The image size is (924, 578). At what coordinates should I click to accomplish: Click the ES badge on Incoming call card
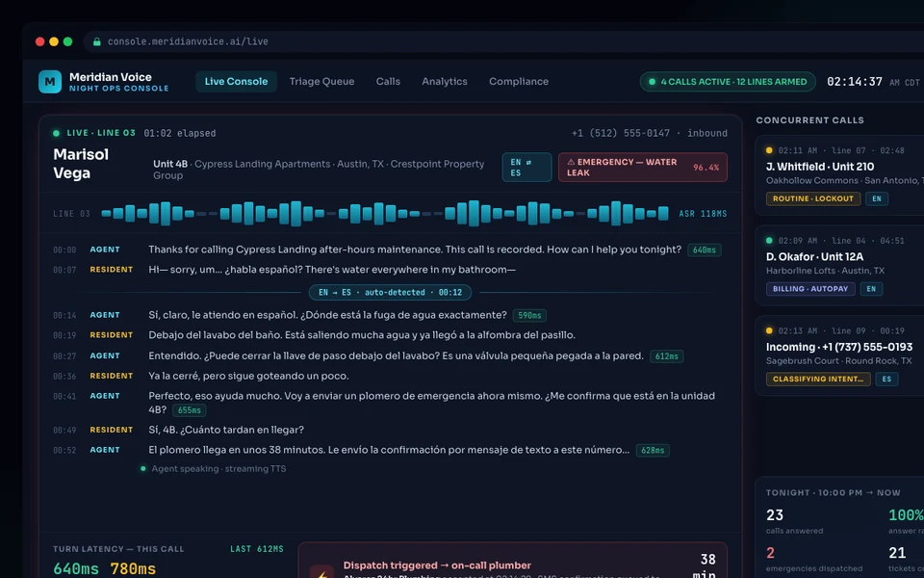[x=886, y=380]
